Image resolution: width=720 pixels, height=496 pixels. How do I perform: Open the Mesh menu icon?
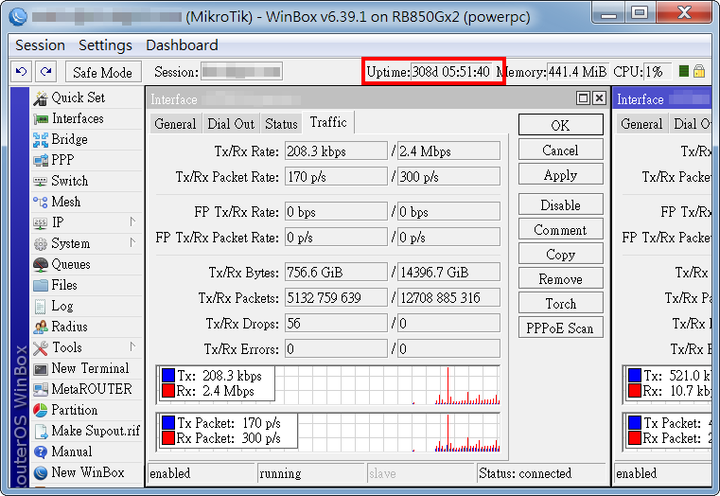[x=40, y=202]
